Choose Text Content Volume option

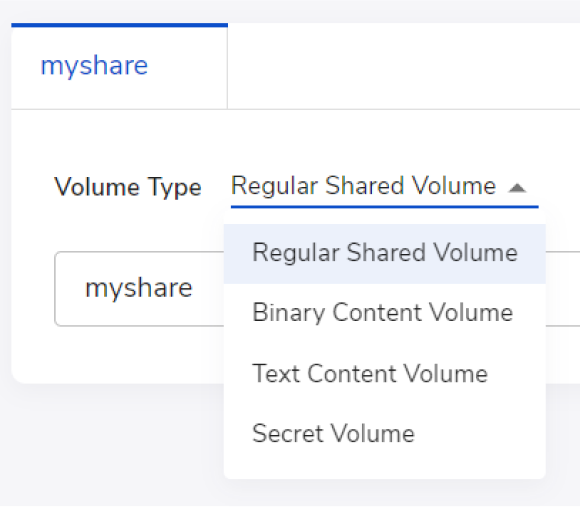pyautogui.click(x=385, y=374)
